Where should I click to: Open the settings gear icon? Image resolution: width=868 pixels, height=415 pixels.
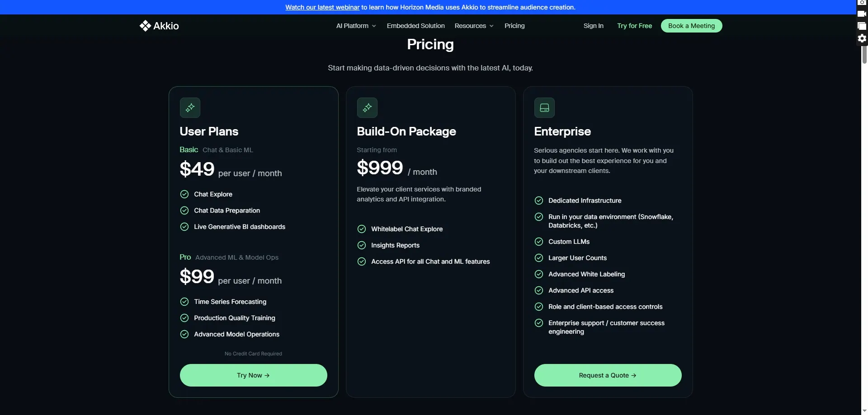click(x=862, y=38)
